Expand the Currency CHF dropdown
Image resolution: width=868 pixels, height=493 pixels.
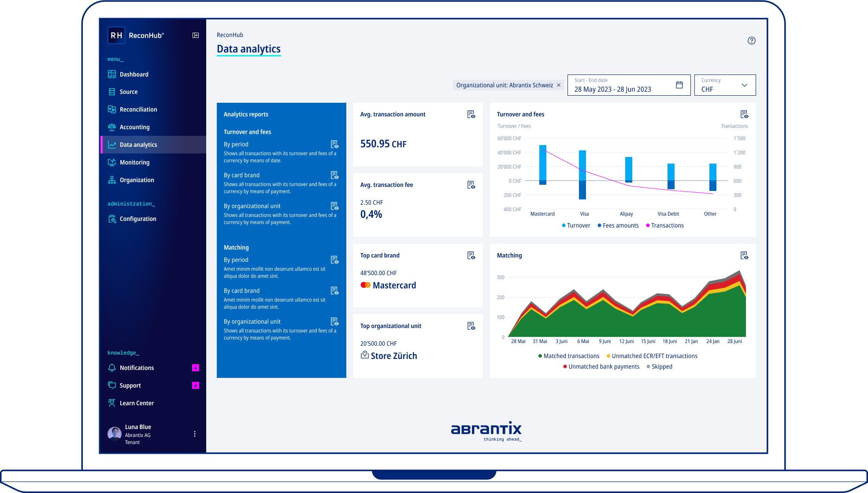725,85
